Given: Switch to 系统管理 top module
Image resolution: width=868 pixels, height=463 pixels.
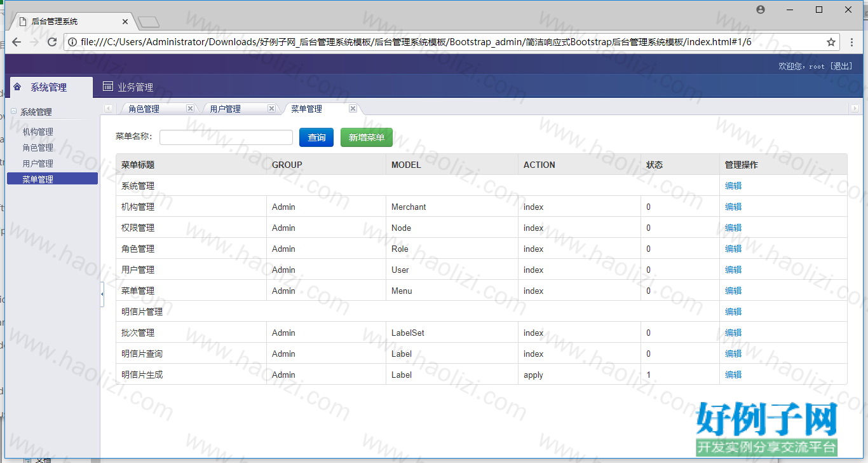Looking at the screenshot, I should point(49,87).
